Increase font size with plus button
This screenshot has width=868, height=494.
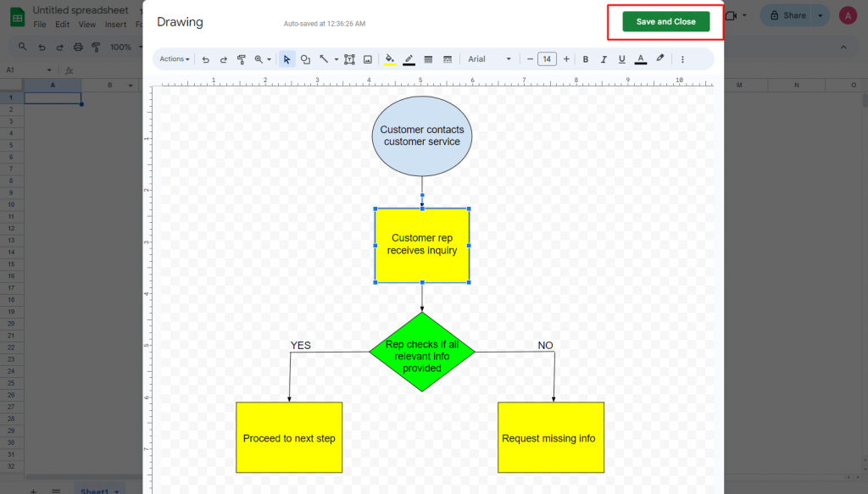pyautogui.click(x=566, y=59)
